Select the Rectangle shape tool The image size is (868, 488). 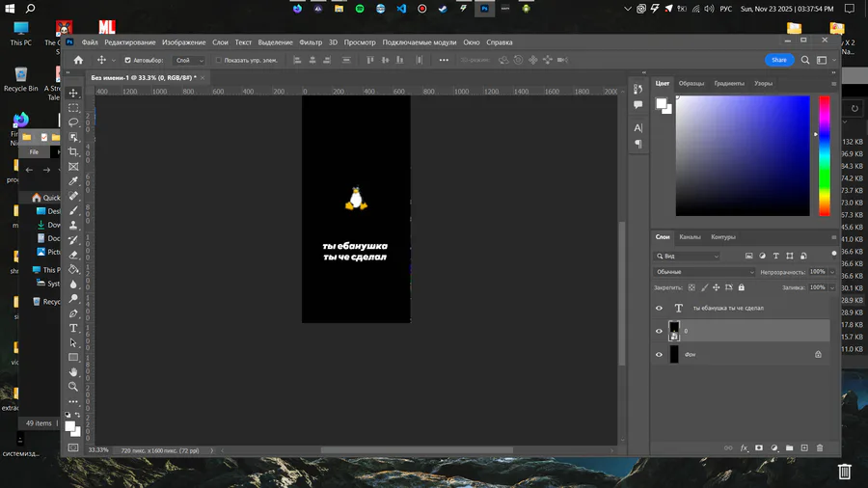click(x=73, y=358)
